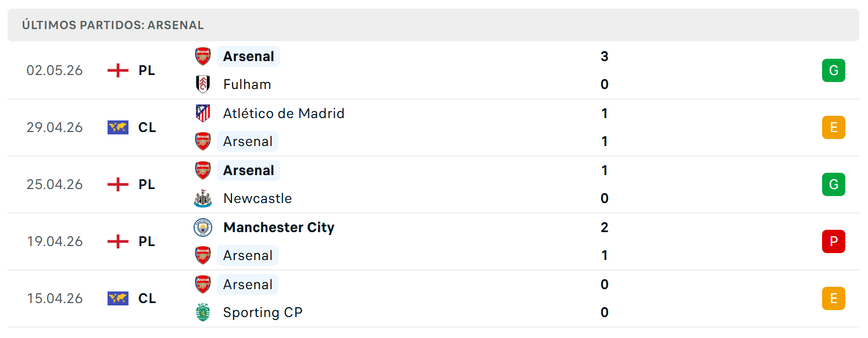
Task: Click the world map icon on the 29.04.26 row
Action: (118, 127)
